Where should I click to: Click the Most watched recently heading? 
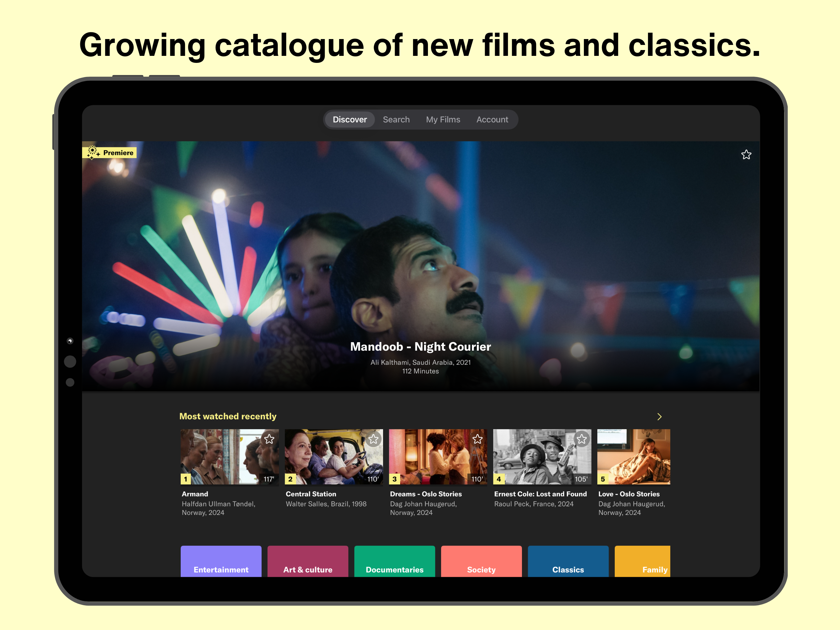coord(228,416)
